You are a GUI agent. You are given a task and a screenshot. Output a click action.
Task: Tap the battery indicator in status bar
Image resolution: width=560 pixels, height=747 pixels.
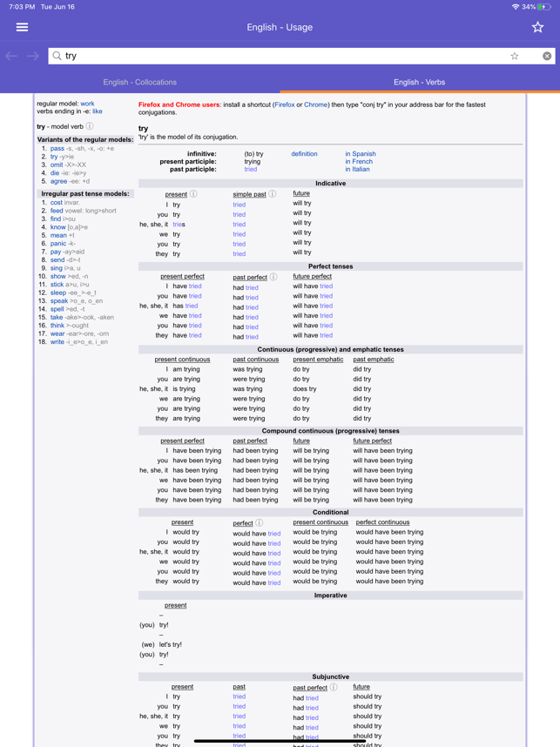[x=543, y=7]
